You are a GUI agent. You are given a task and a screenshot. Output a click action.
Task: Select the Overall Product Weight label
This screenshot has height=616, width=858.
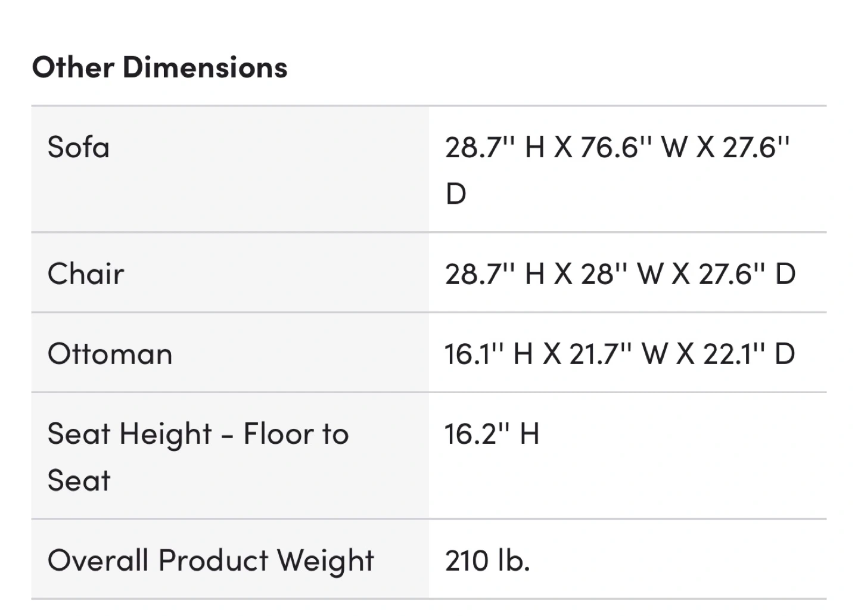tap(211, 561)
